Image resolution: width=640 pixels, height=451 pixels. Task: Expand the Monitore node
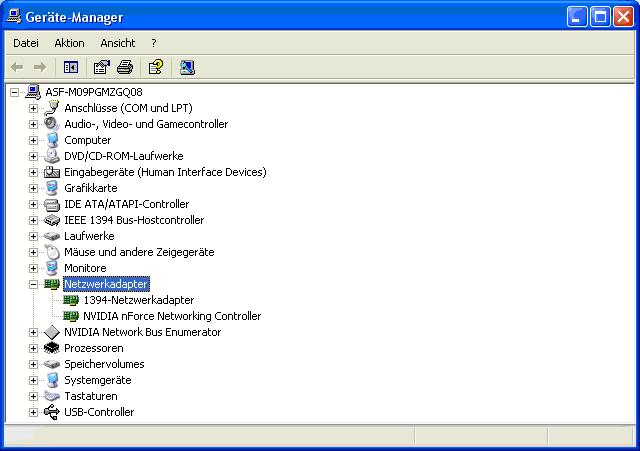(x=33, y=268)
